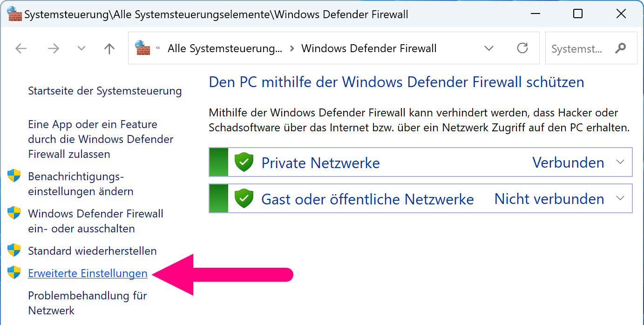Image resolution: width=644 pixels, height=325 pixels.
Task: Expand the Gast oder öffentliche Netzwerke section
Action: 620,198
